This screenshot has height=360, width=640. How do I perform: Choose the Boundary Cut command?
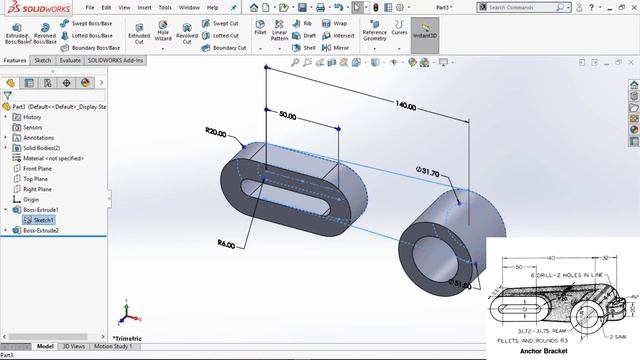[224, 48]
